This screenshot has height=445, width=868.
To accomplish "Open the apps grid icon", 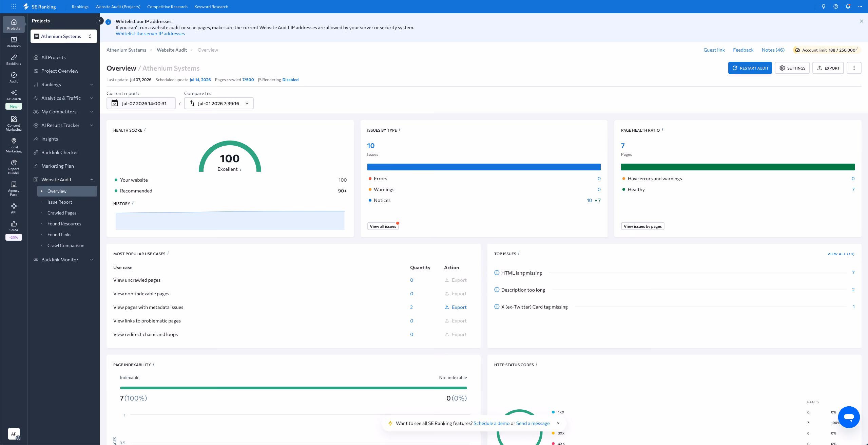I will click(14, 6).
